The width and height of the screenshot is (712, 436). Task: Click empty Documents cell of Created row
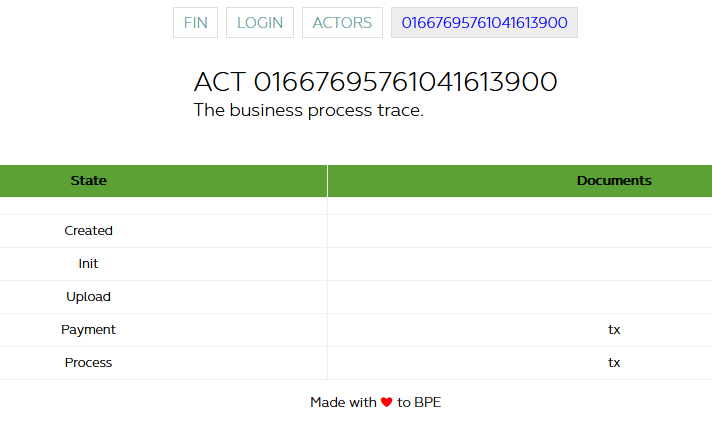pos(519,231)
